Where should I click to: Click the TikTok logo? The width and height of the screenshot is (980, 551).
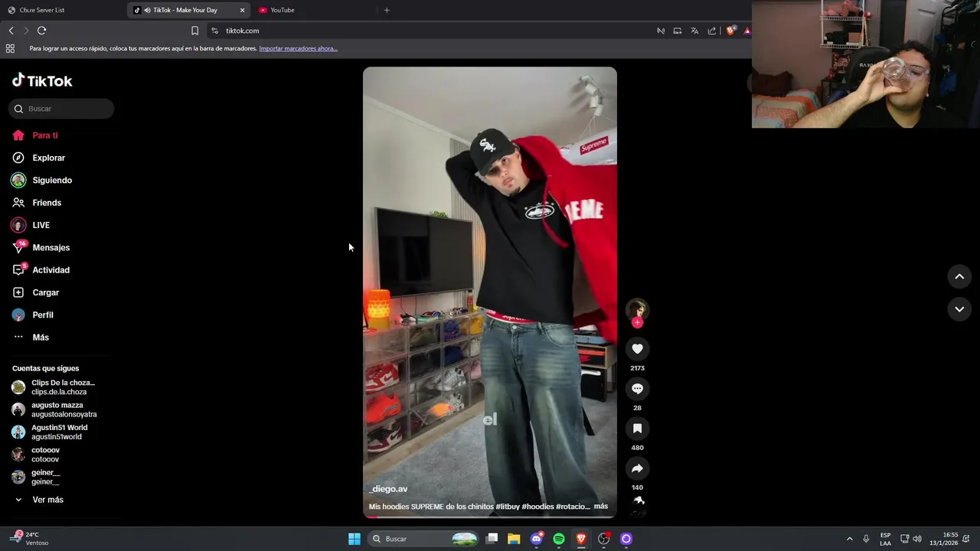(x=42, y=80)
